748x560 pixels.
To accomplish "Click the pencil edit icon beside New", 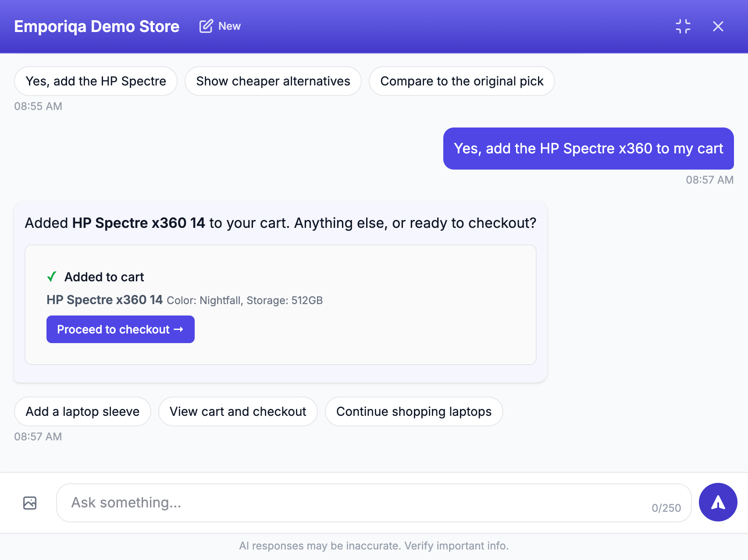I will click(x=206, y=26).
